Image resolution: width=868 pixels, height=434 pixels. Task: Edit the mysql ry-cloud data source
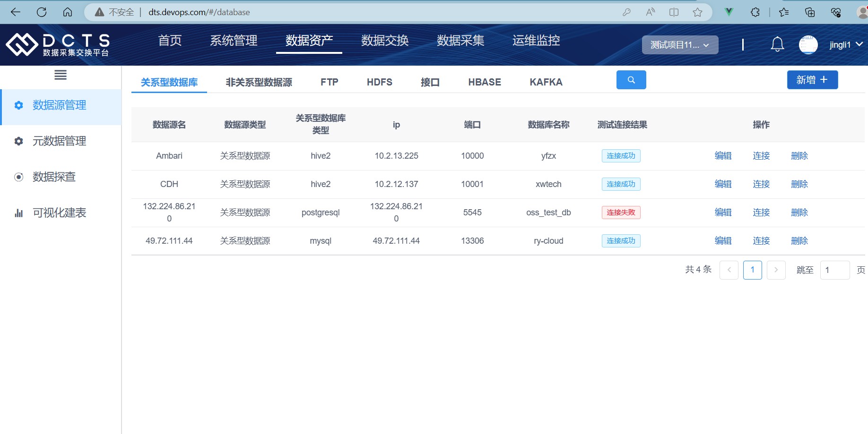pyautogui.click(x=723, y=241)
